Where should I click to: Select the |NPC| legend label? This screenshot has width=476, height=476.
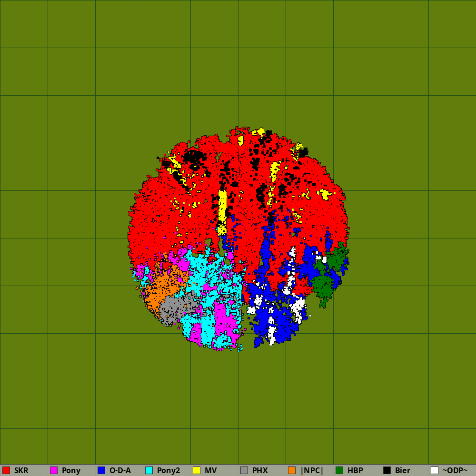312,471
